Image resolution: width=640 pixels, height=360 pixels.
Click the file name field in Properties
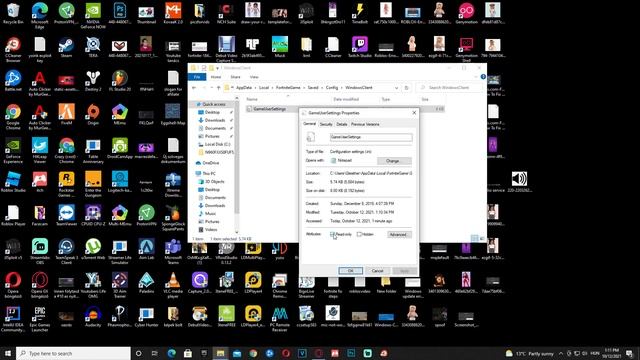tap(371, 137)
